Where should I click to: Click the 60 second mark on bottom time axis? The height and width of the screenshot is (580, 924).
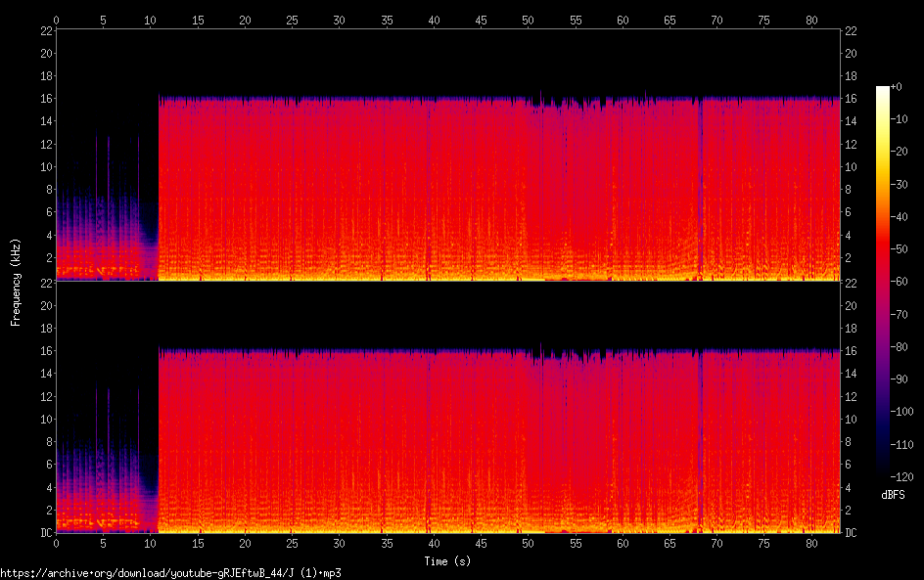tap(623, 543)
